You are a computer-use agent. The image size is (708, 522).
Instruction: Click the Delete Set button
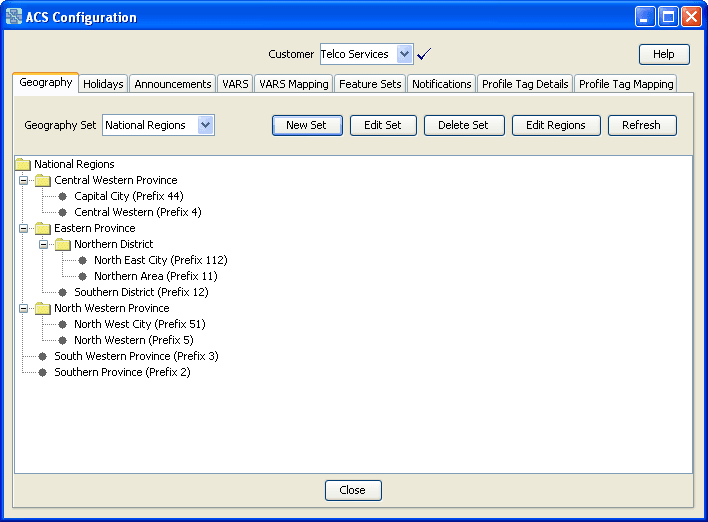pyautogui.click(x=464, y=125)
